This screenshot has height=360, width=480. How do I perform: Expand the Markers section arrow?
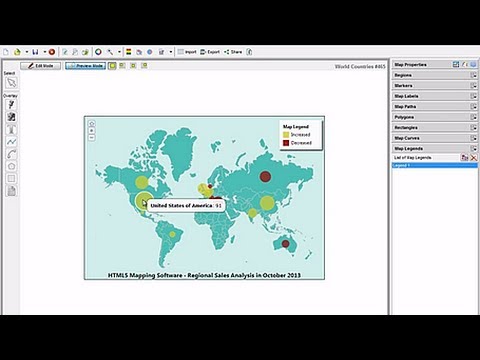tap(474, 86)
